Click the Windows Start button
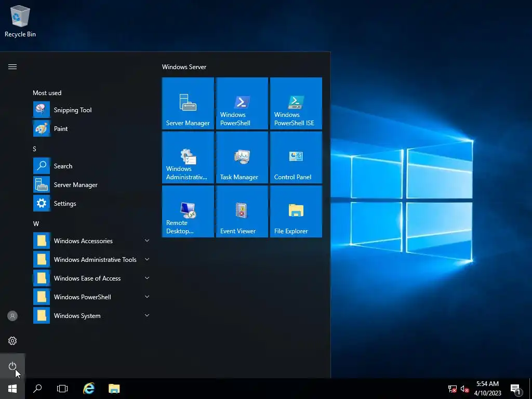The image size is (532, 399). point(12,389)
